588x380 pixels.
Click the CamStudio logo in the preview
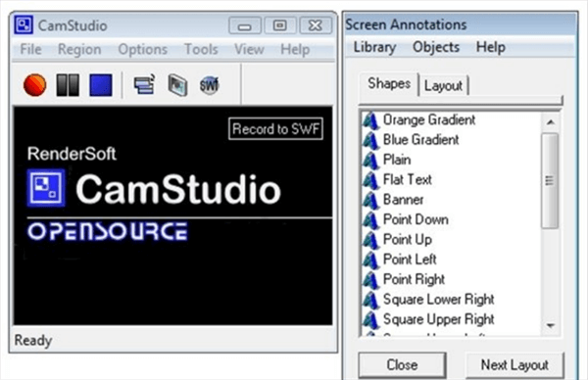point(46,188)
